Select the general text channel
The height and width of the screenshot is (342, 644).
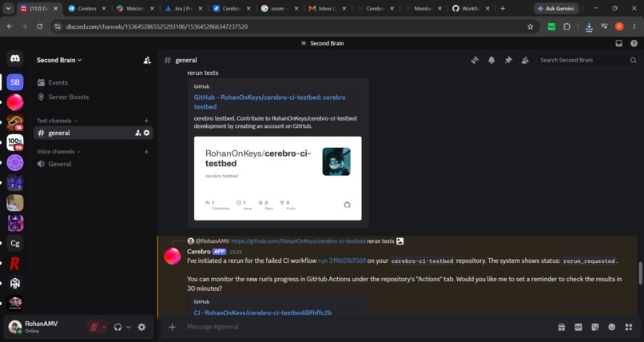(x=93, y=133)
